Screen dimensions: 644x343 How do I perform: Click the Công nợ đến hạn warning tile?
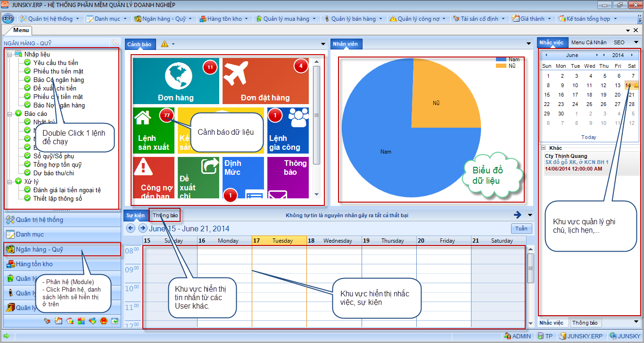(x=153, y=177)
